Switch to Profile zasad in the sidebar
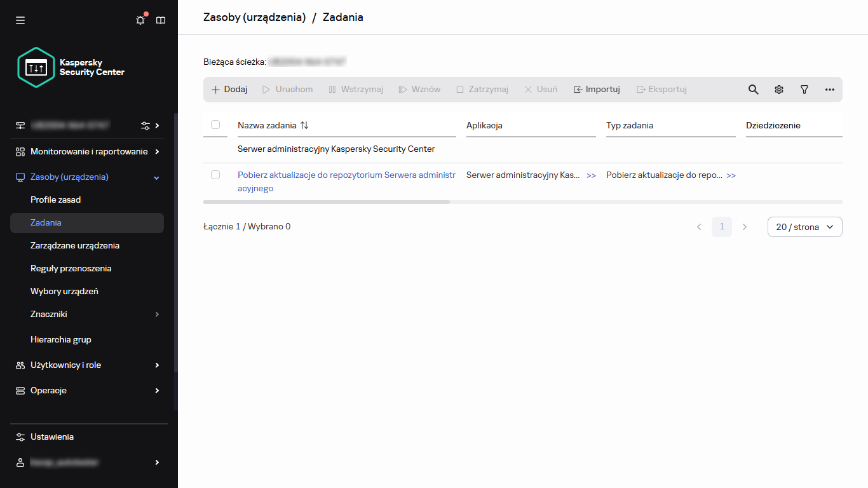This screenshot has width=868, height=488. (54, 200)
